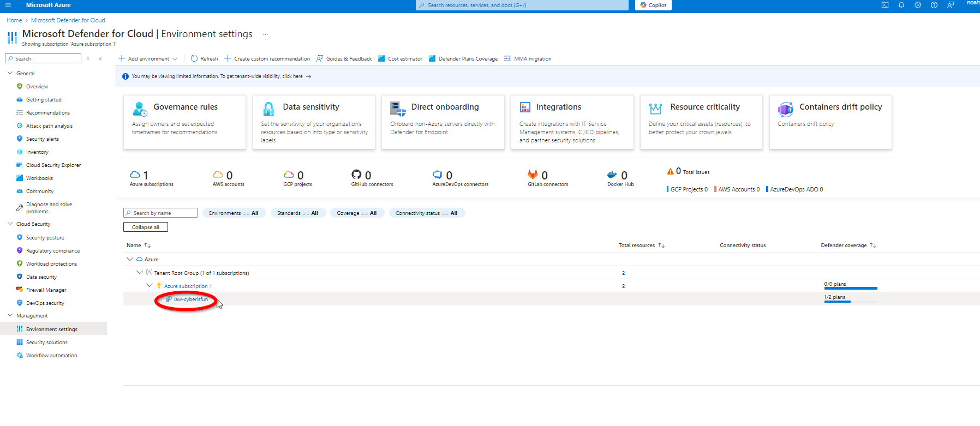
Task: Open Defender Plans Coverage
Action: (463, 58)
